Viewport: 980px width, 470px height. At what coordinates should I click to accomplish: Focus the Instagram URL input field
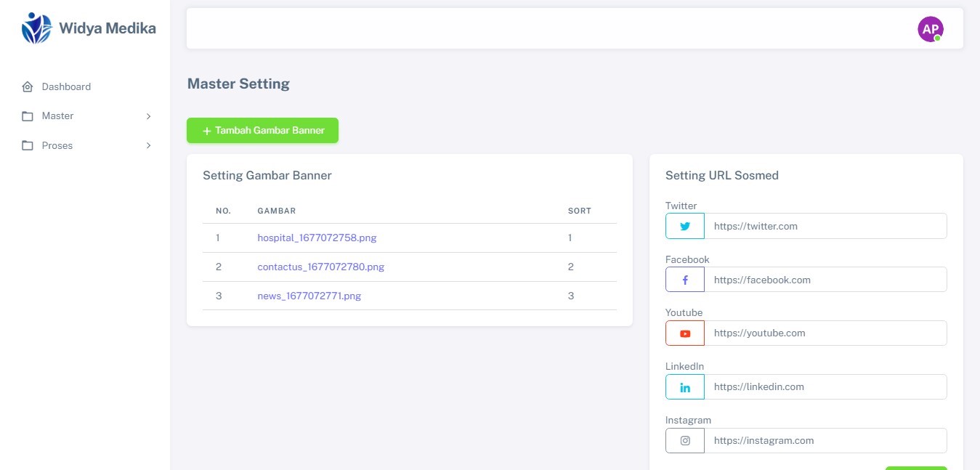click(825, 441)
